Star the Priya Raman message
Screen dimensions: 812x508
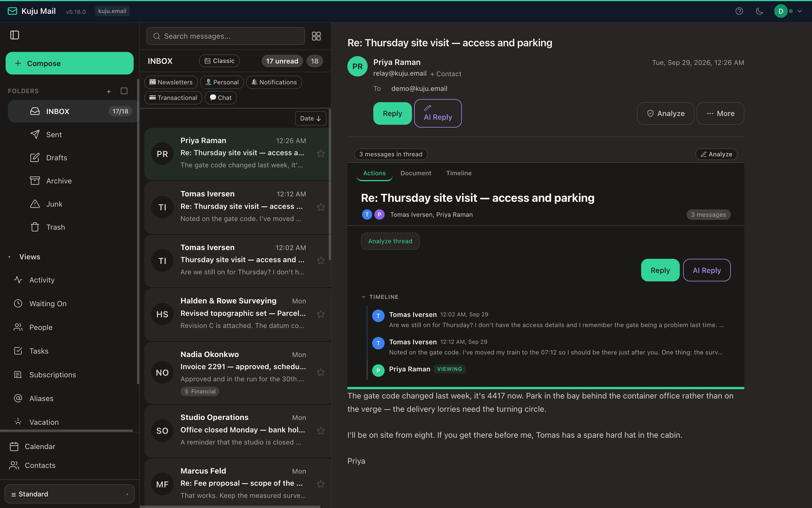coord(321,154)
